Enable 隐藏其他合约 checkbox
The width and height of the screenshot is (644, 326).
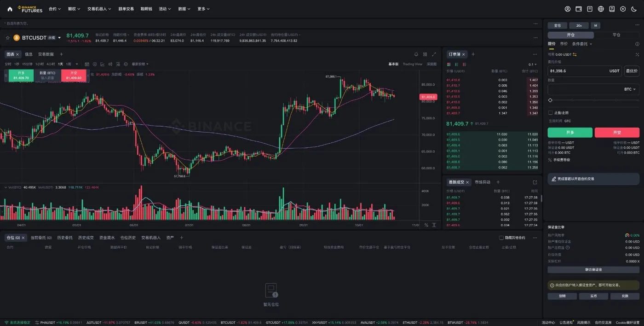click(x=501, y=238)
